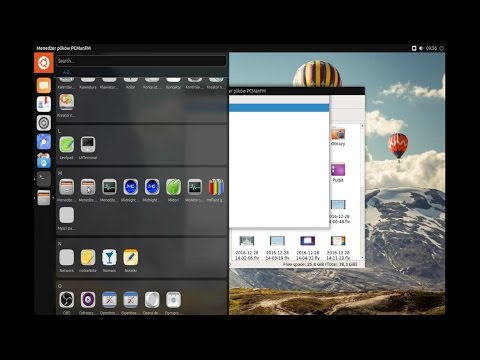Viewport: 480px width, 360px height.
Task: Click the file manager vertical scrollbar
Action: pos(362,192)
